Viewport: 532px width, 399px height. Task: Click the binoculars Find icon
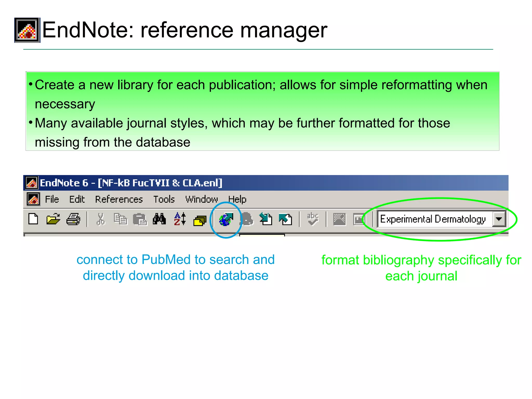159,219
